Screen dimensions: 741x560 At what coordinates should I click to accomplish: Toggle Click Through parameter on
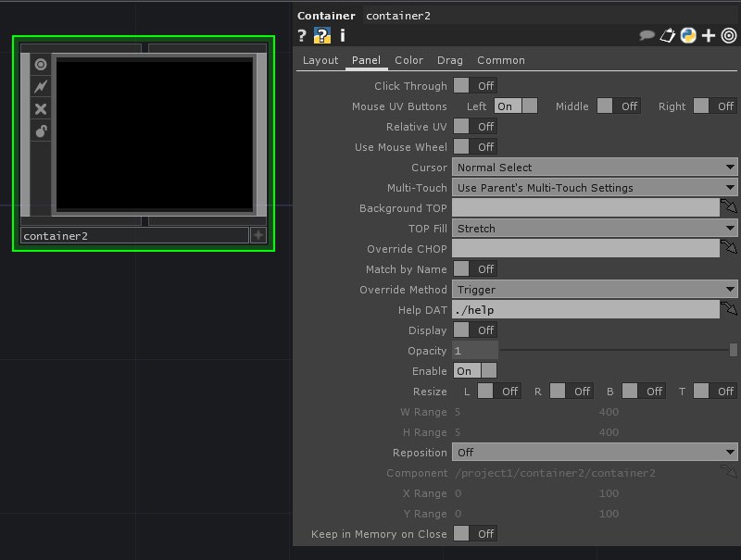tap(474, 86)
